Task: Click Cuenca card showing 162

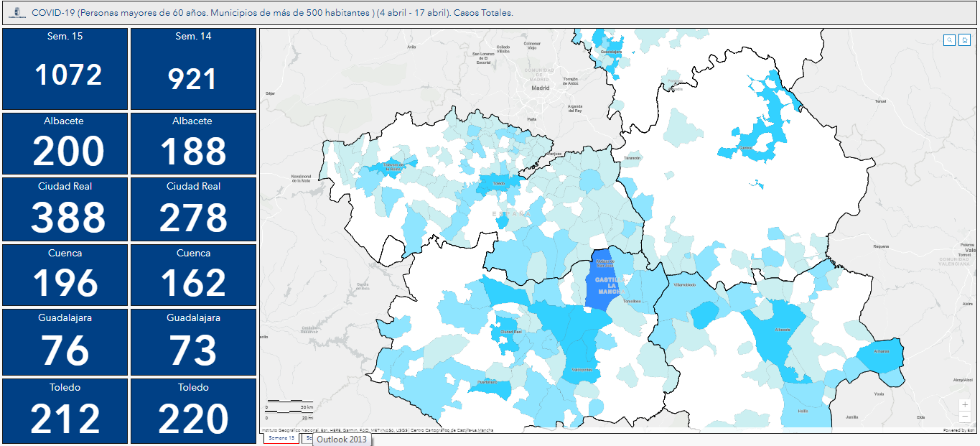Action: pos(193,275)
